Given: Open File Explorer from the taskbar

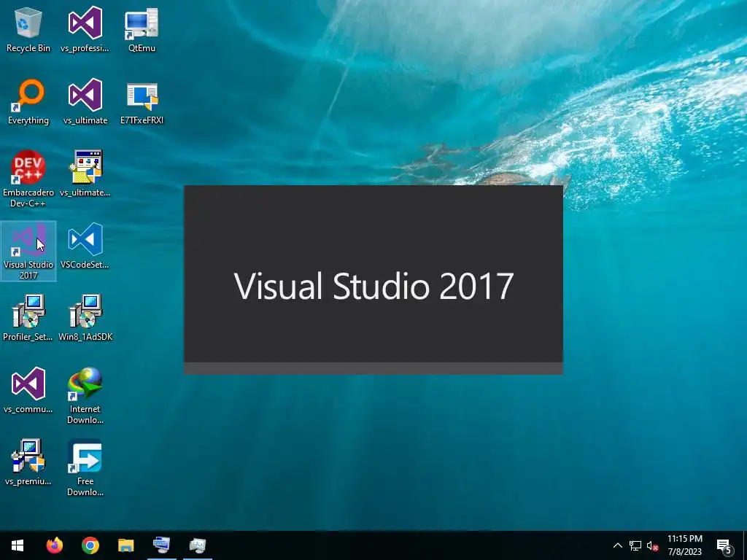Looking at the screenshot, I should point(125,545).
